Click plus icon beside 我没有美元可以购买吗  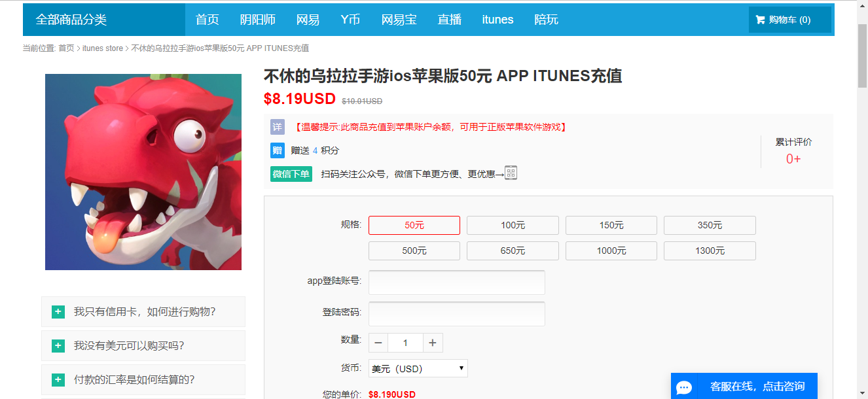pos(58,346)
